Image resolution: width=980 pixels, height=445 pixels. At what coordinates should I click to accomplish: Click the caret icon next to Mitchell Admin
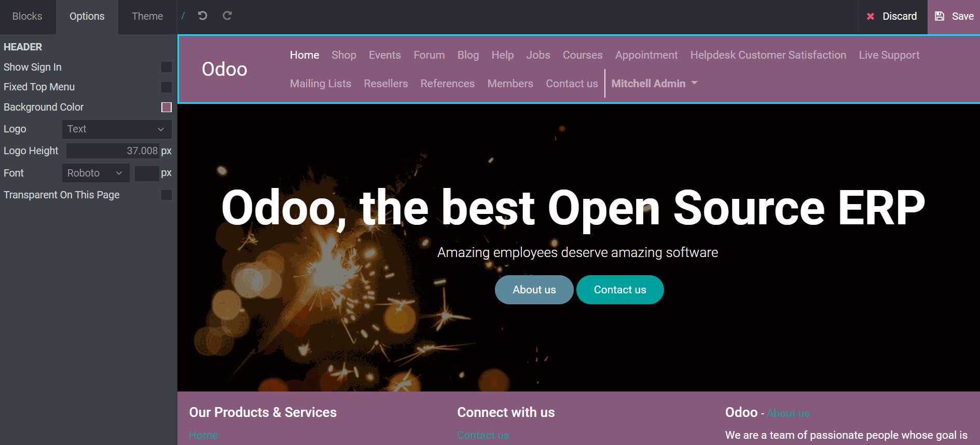(x=695, y=83)
